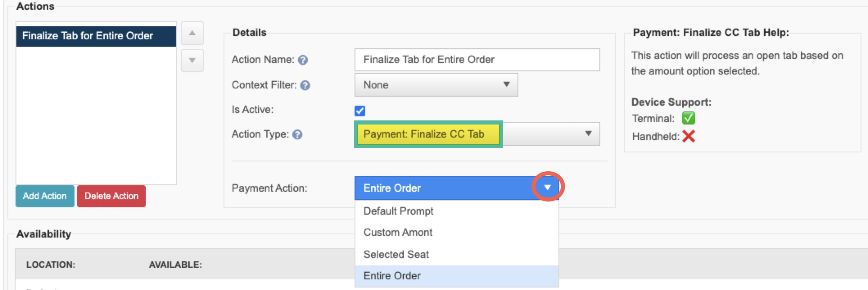Move action down with the down arrow
868x290 pixels.
192,61
